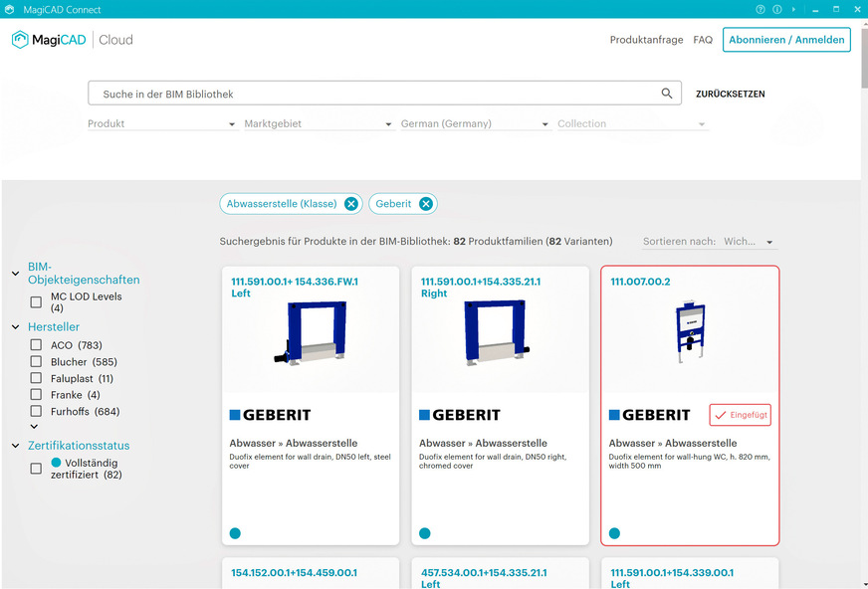
Task: Click the teal status dot on the 111.007.00.2 card
Action: pyautogui.click(x=614, y=533)
